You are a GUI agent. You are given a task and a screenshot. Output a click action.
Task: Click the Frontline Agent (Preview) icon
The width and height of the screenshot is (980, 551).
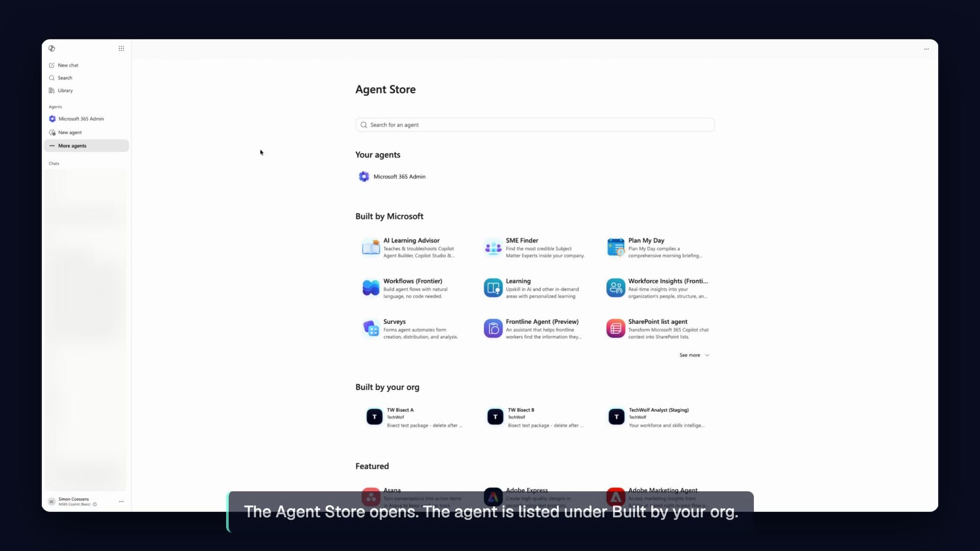click(x=493, y=329)
